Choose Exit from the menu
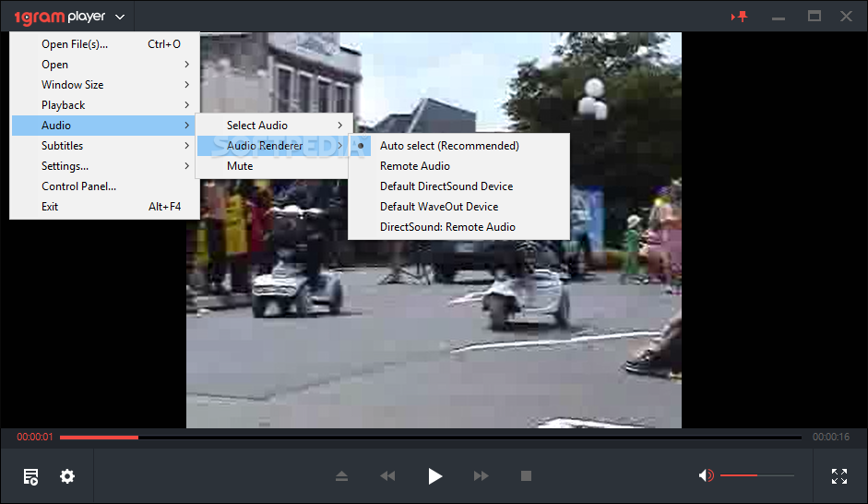This screenshot has width=868, height=504. coord(104,207)
